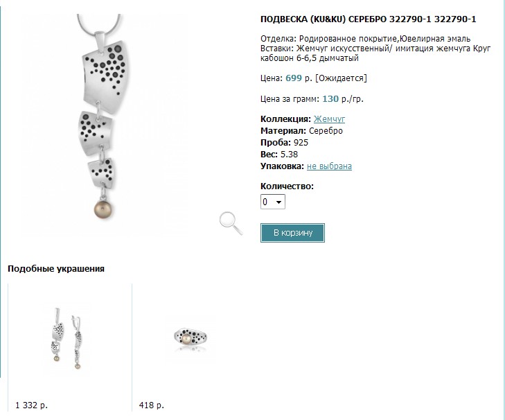Click the 1 332 р. price label
The height and width of the screenshot is (420, 505).
pyautogui.click(x=31, y=405)
